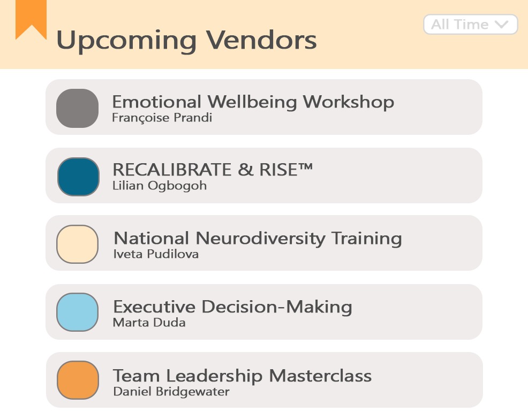Image resolution: width=528 pixels, height=420 pixels.
Task: Click vendor name Marta Duda
Action: click(x=149, y=323)
